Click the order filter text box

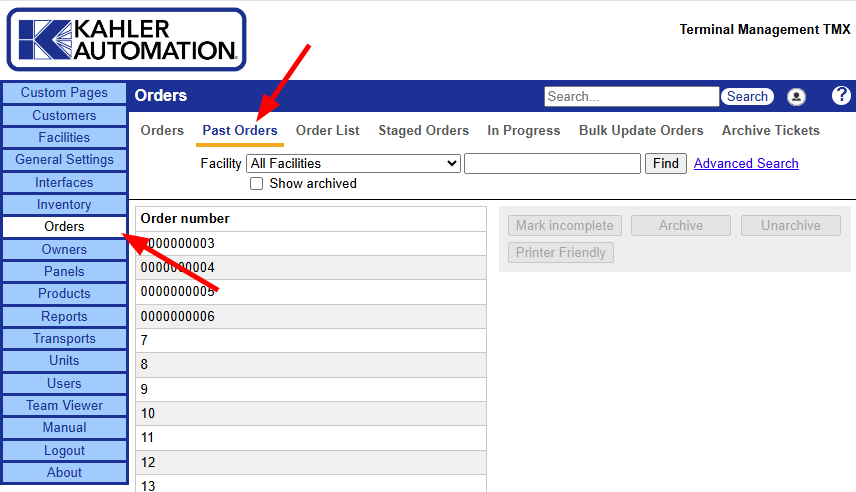[x=552, y=163]
